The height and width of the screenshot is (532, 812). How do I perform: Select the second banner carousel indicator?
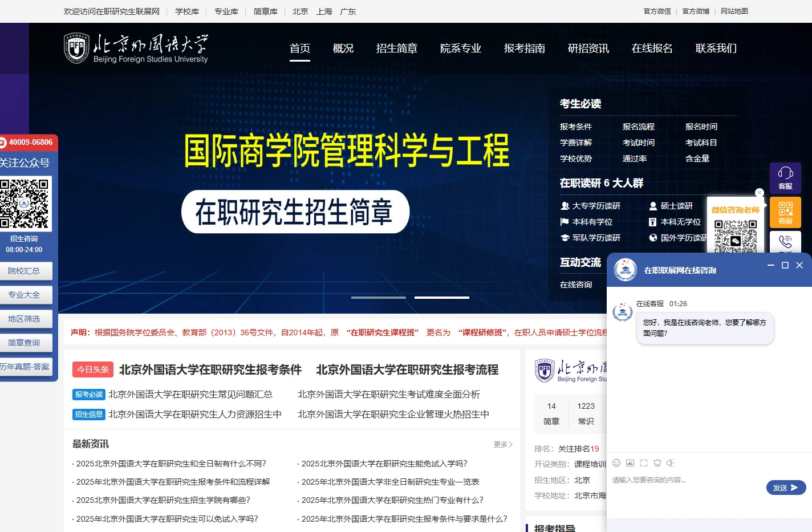click(x=442, y=298)
